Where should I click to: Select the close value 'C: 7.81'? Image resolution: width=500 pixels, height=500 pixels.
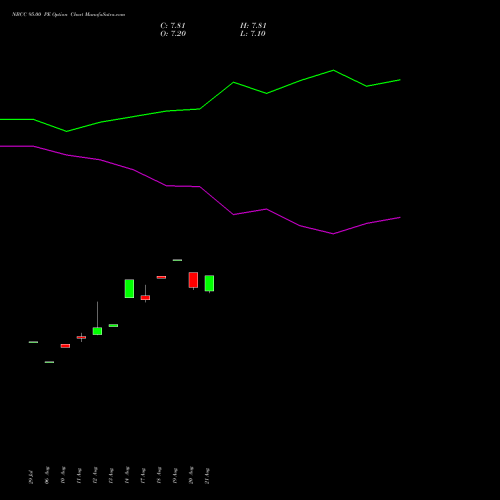[173, 26]
